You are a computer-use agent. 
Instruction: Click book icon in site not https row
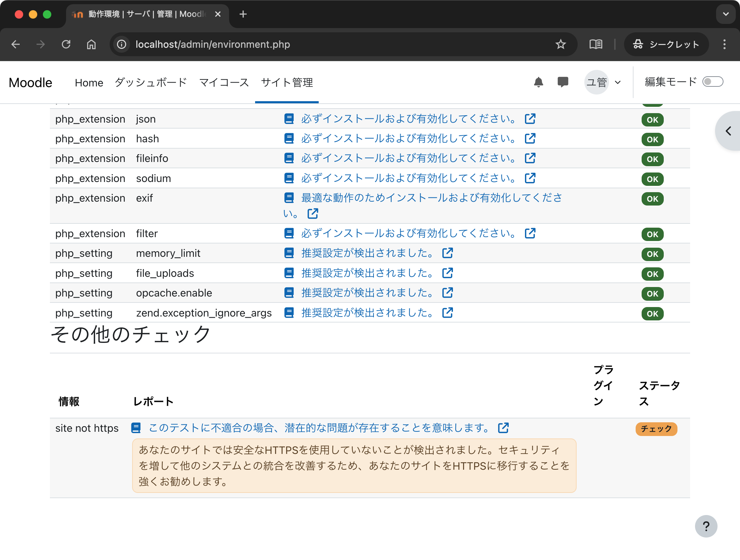pyautogui.click(x=136, y=428)
